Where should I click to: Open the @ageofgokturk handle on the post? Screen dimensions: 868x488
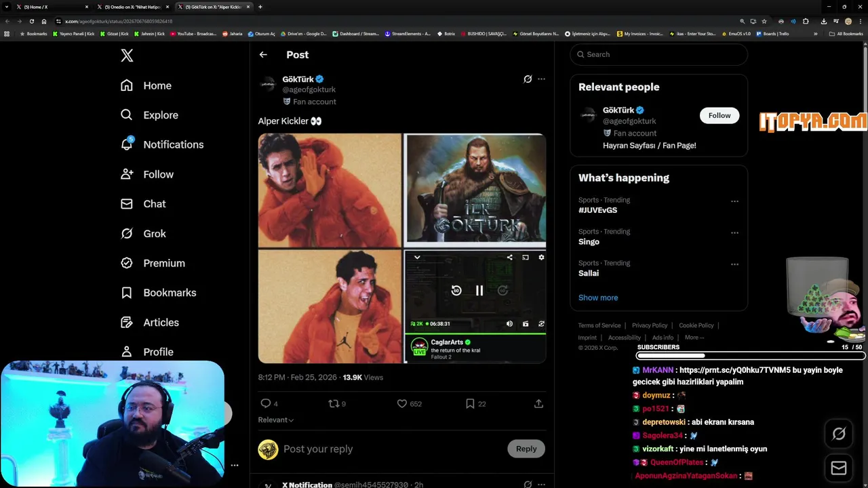click(x=309, y=89)
